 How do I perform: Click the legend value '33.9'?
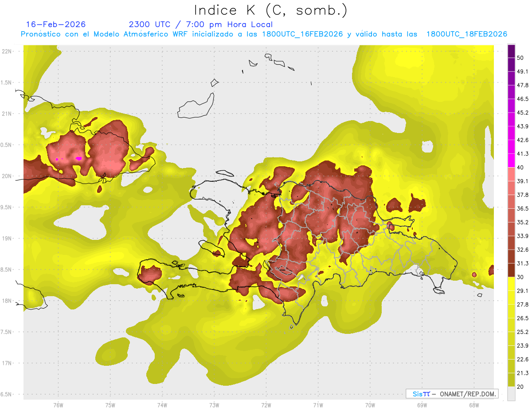click(x=523, y=236)
